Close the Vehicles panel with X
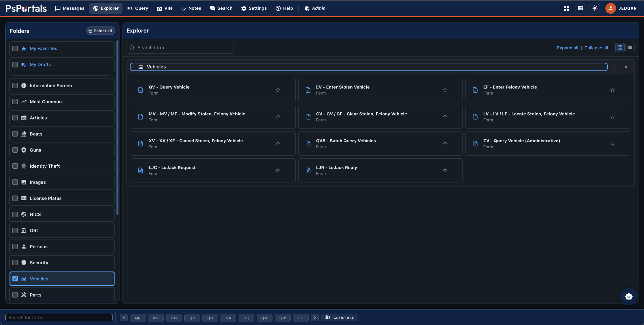The width and height of the screenshot is (644, 325). tap(626, 67)
